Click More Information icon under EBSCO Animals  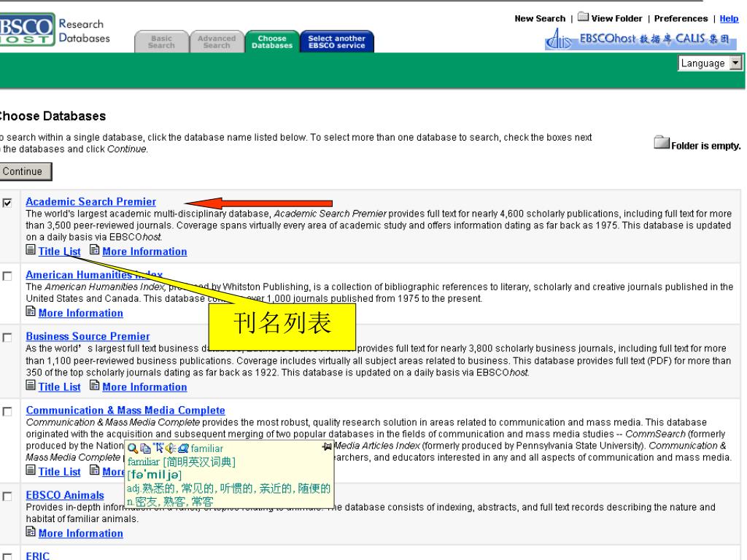coord(31,532)
